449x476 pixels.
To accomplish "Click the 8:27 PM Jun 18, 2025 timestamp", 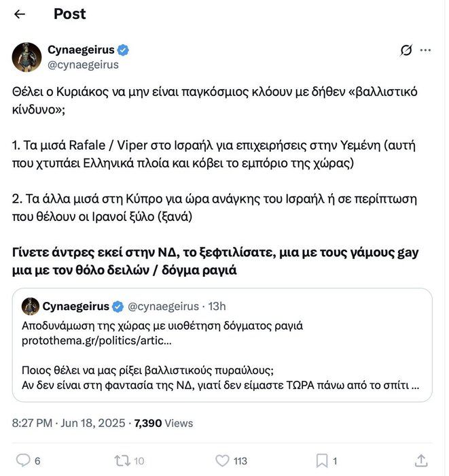I will click(68, 423).
